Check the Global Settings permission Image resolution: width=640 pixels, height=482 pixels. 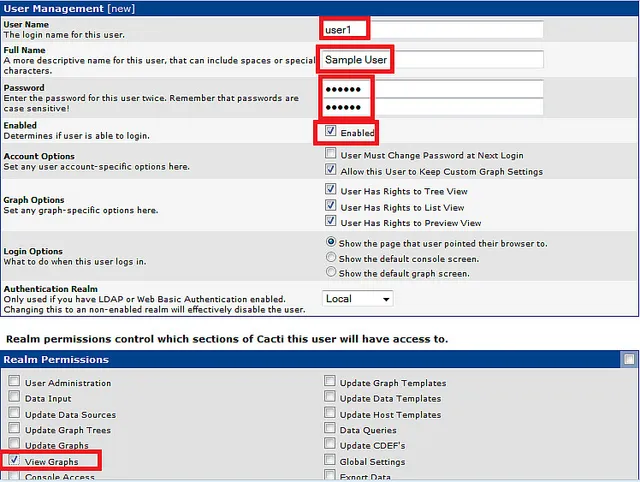[x=330, y=461]
